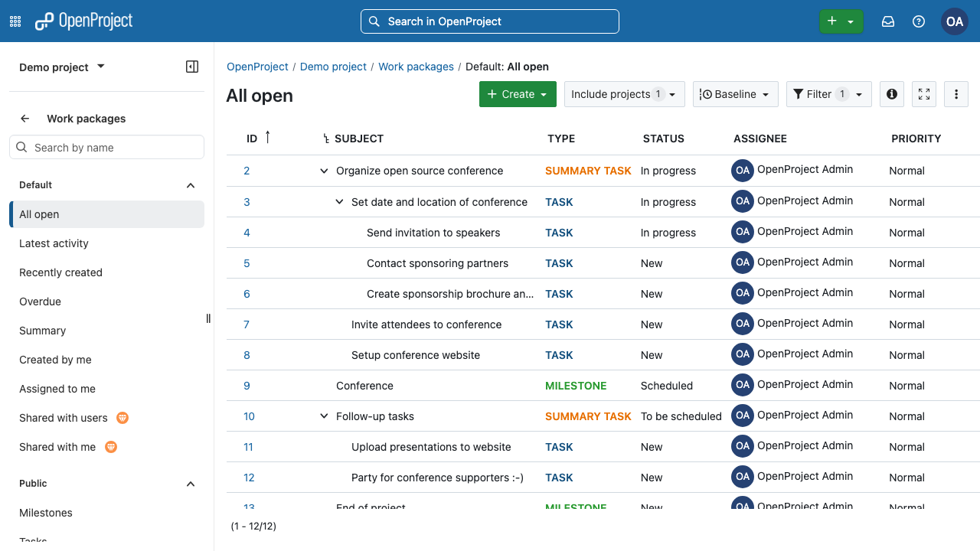This screenshot has height=551, width=980.
Task: Click the Conference milestone subject
Action: click(364, 386)
